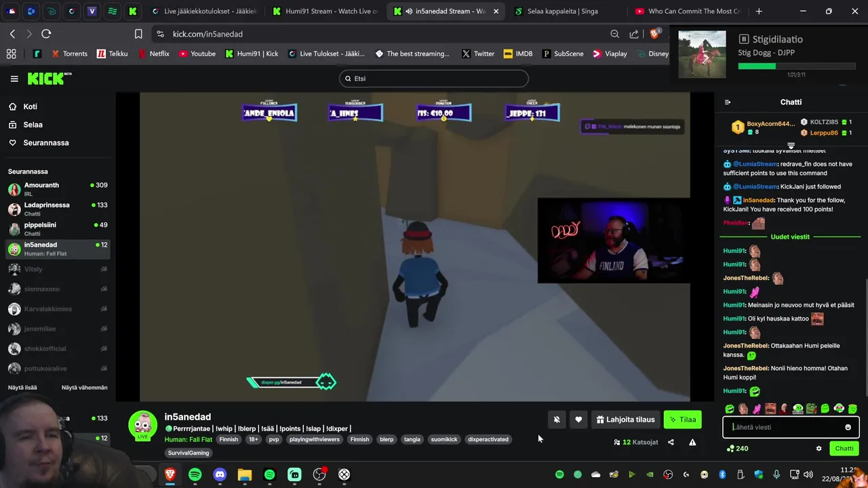Click the Tilaa subscribe button
This screenshot has width=868, height=488.
[x=683, y=420]
